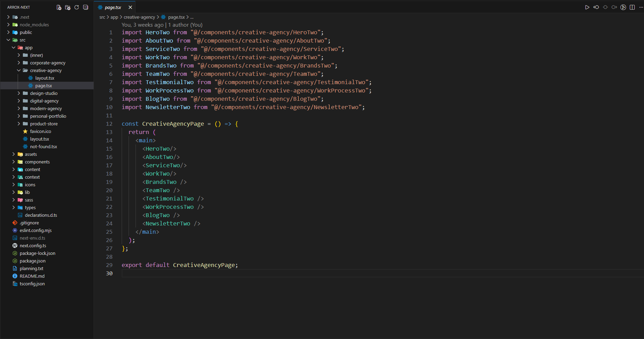Open the git graph circular icon
The height and width of the screenshot is (339, 644).
623,7
